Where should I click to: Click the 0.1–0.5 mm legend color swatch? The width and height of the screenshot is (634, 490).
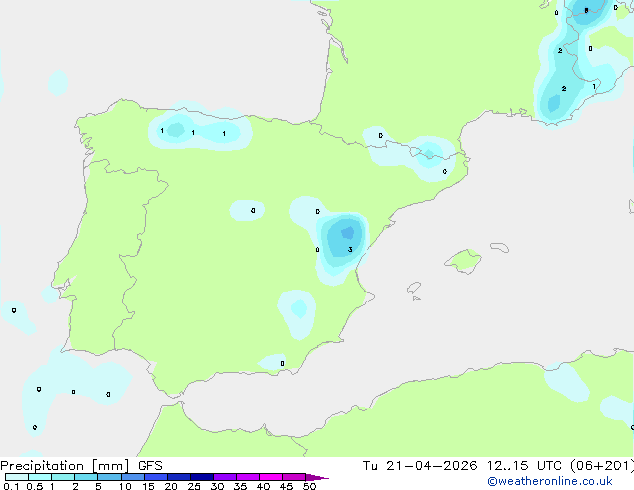pyautogui.click(x=17, y=477)
